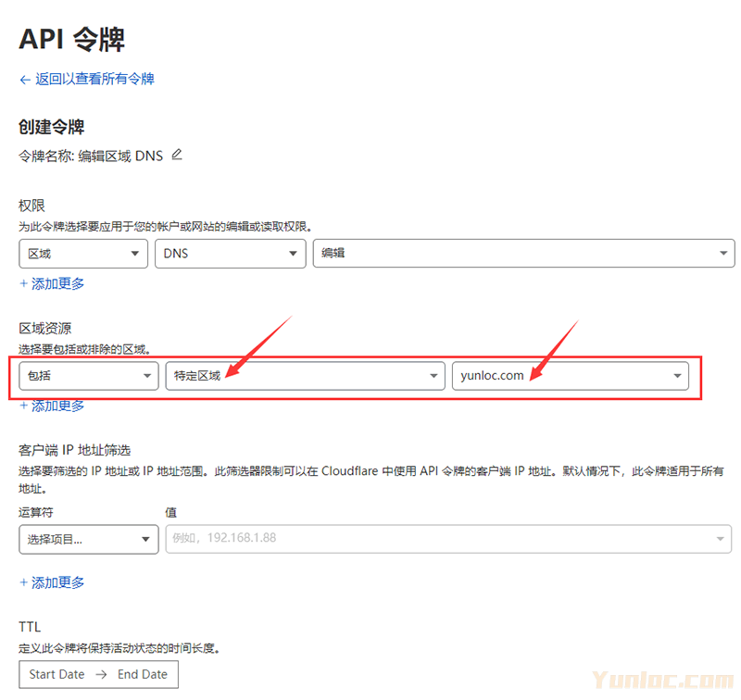This screenshot has width=741, height=700.
Task: Click the chevron on the 区域 dropdown
Action: (135, 253)
